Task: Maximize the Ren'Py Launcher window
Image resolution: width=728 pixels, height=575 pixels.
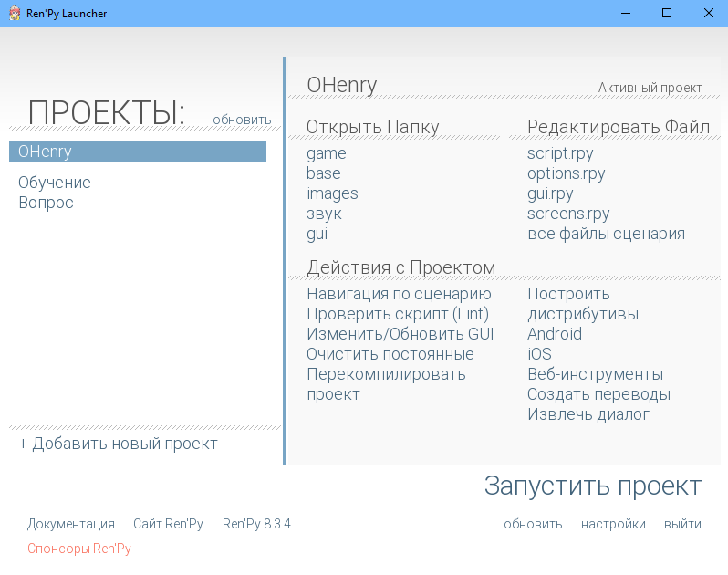Action: (x=667, y=14)
